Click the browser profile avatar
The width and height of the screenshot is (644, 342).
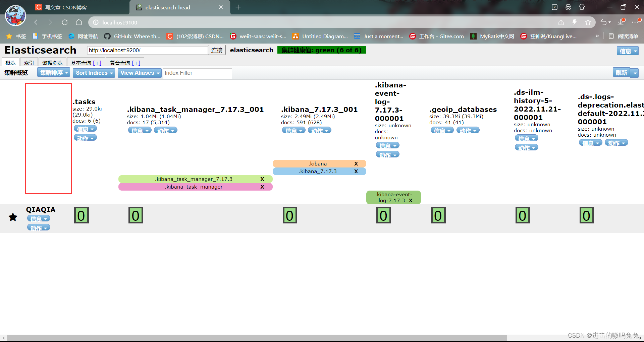[15, 15]
